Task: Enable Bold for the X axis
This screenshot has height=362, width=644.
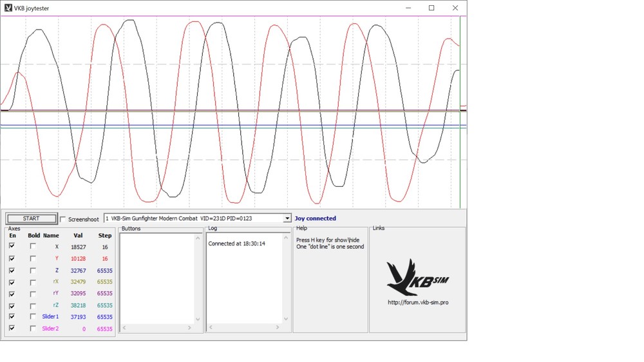Action: (33, 245)
